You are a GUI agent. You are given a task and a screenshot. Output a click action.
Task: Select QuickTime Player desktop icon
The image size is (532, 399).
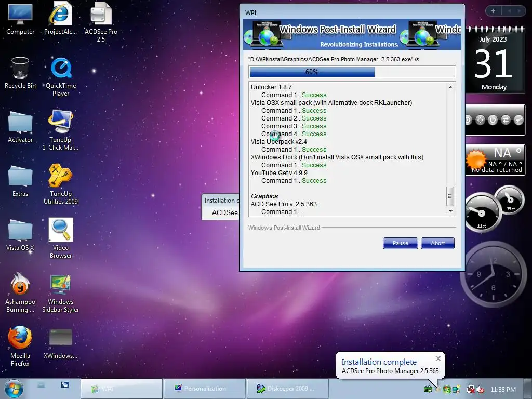click(x=61, y=77)
